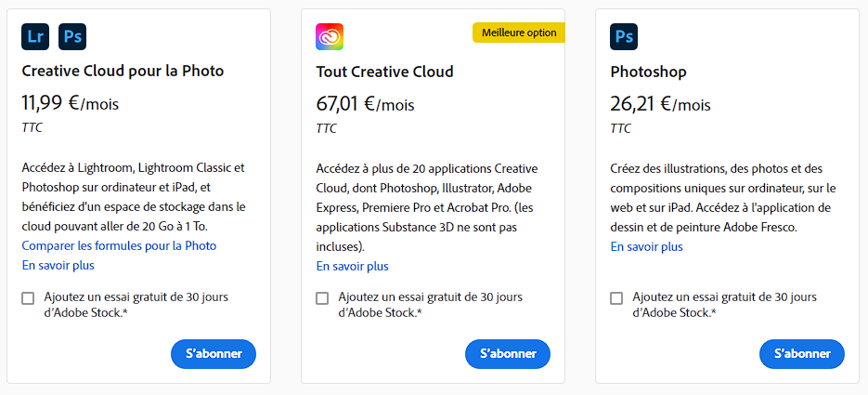Click the Photoshop icon in the Photoshop plan

[x=624, y=37]
